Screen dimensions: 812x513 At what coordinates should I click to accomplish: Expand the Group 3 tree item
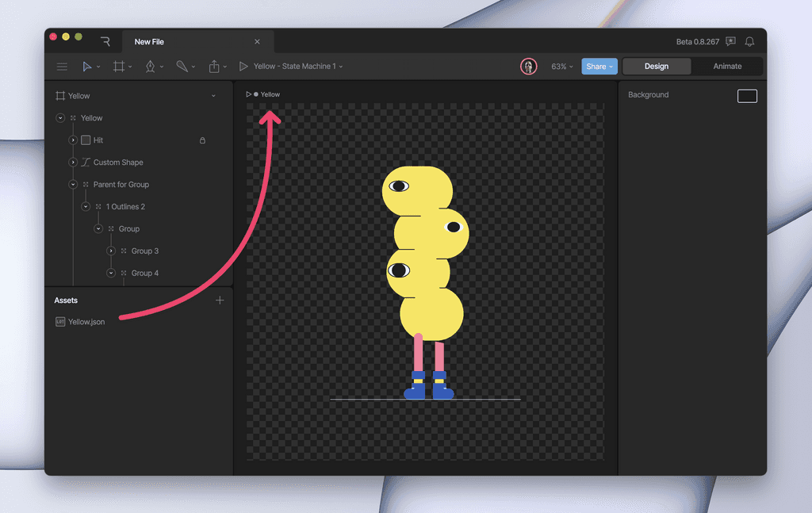tap(111, 251)
